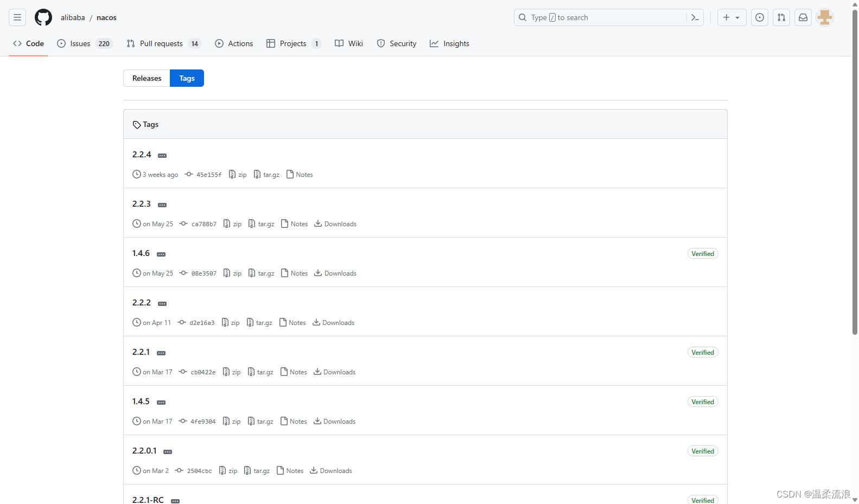Open commit d2e16a3
This screenshot has width=859, height=504.
[196, 323]
